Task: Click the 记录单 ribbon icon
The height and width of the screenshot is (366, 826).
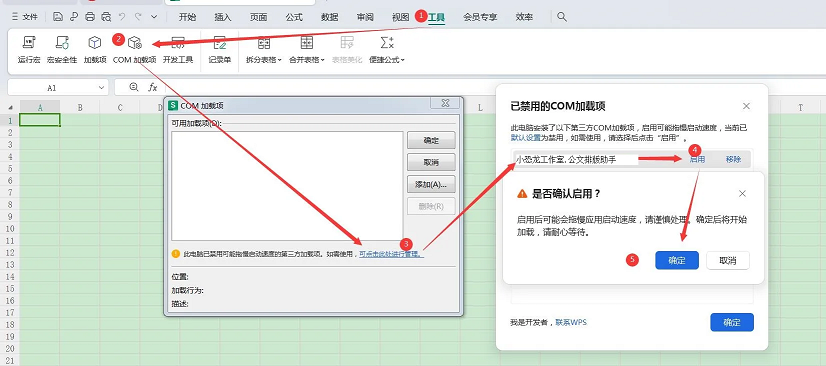Action: pos(220,50)
